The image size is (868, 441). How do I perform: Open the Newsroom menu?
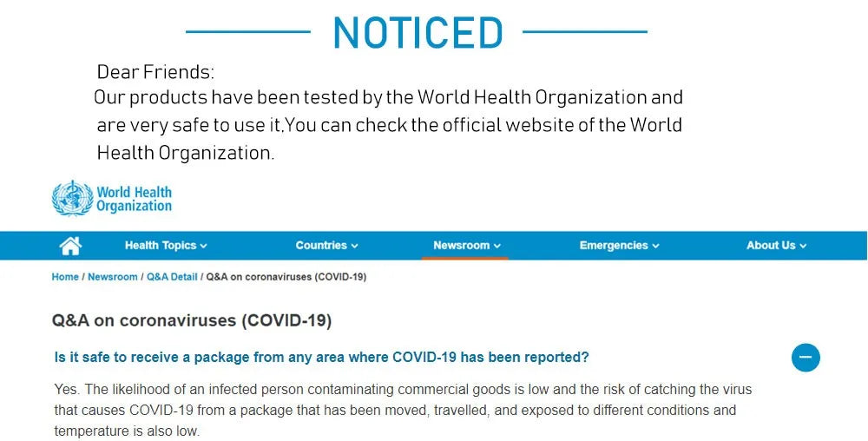tap(467, 246)
